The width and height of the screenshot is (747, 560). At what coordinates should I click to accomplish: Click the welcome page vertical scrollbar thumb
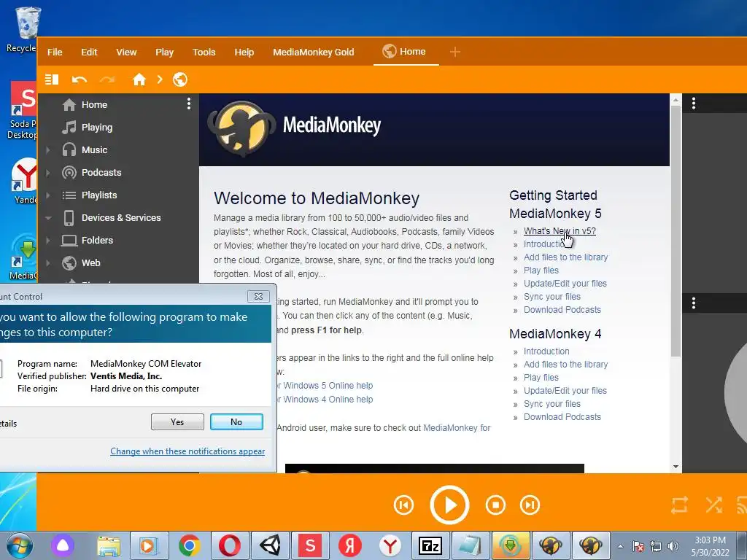pos(676,231)
